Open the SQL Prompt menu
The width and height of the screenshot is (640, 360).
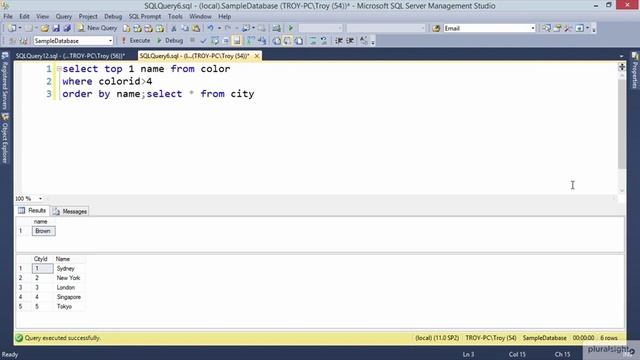click(145, 16)
